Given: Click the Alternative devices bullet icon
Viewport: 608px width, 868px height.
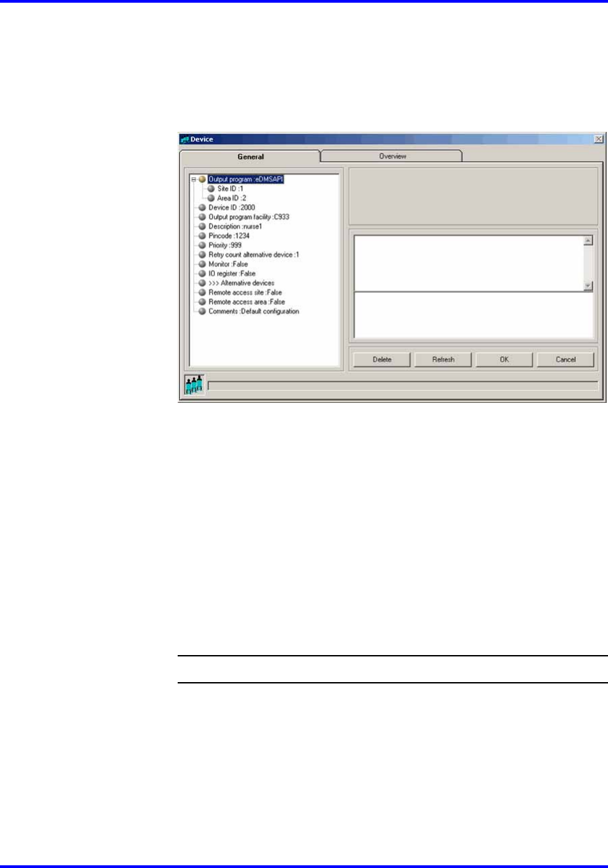Looking at the screenshot, I should (202, 283).
